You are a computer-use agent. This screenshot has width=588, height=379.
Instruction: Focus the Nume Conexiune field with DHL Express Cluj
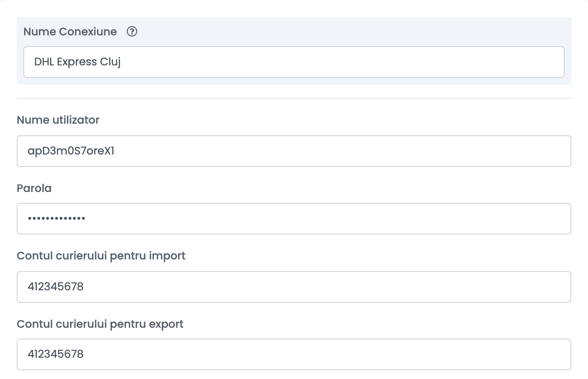pos(294,62)
